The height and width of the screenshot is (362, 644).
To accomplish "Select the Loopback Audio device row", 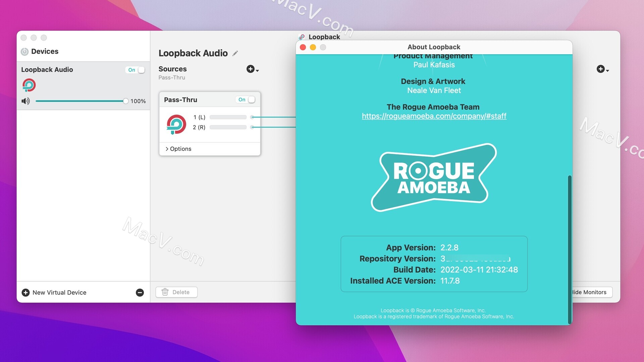I will coord(83,86).
